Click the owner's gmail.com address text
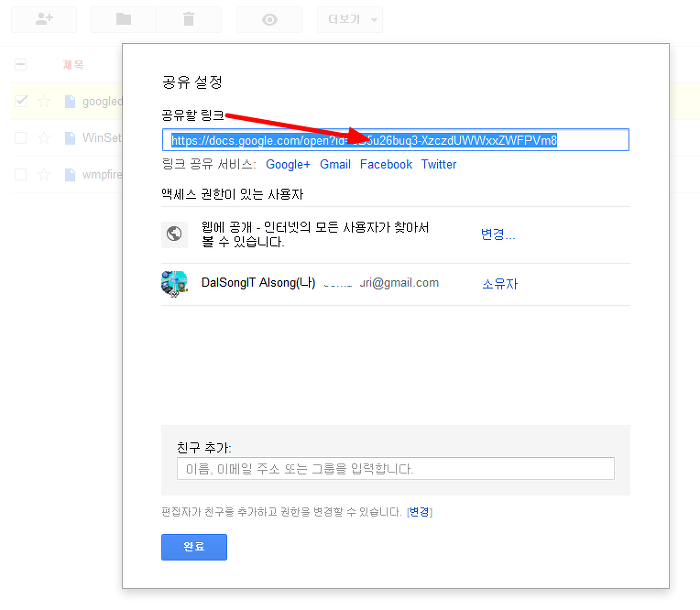The height and width of the screenshot is (610, 700). [x=381, y=283]
